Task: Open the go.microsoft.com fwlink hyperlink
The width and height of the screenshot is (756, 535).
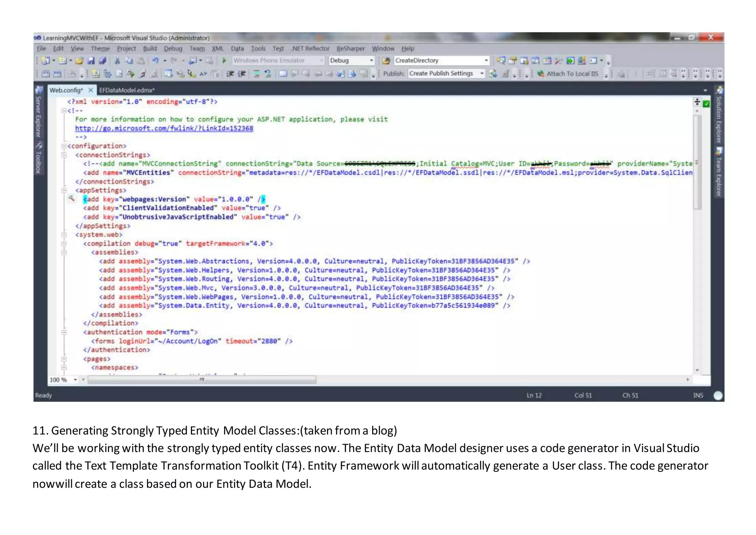Action: (x=164, y=129)
